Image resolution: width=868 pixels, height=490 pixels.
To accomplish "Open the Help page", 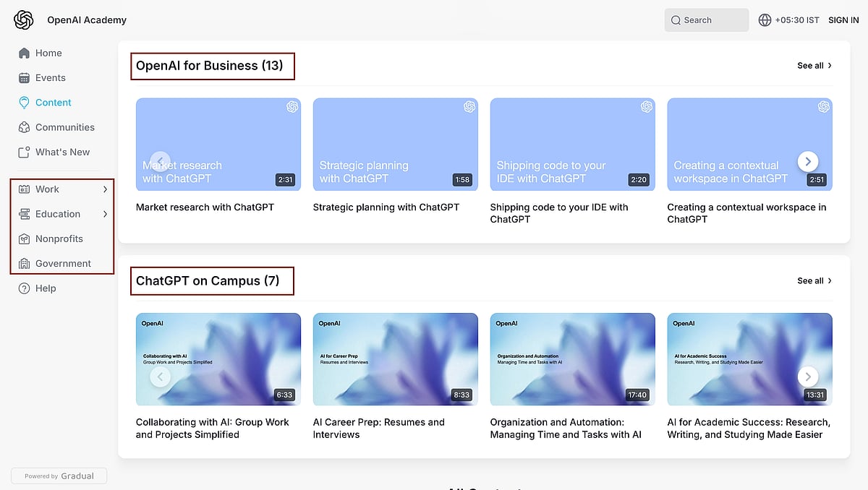I will [45, 288].
